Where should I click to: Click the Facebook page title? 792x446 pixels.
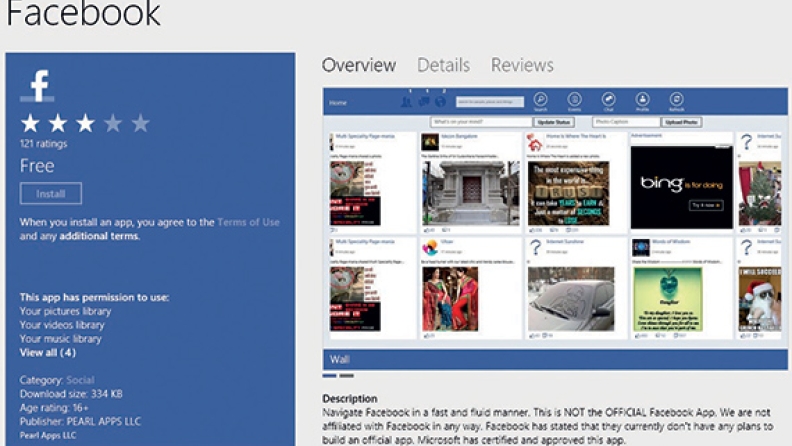(83, 13)
